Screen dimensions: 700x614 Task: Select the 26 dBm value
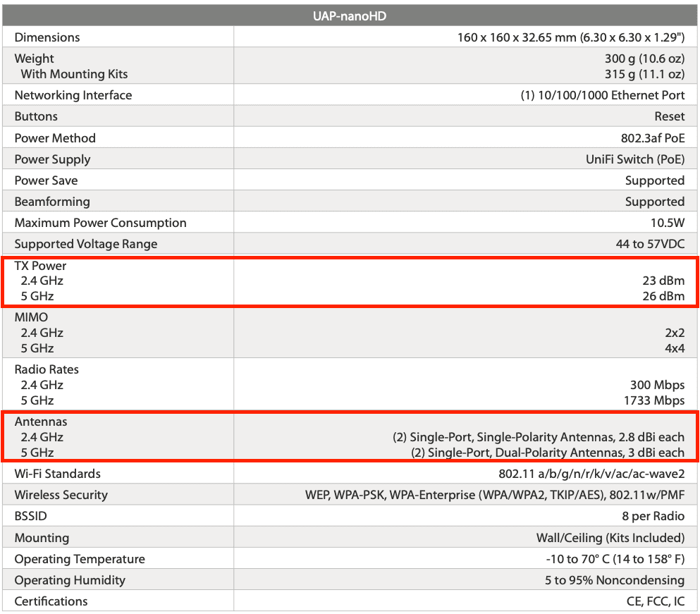point(663,296)
